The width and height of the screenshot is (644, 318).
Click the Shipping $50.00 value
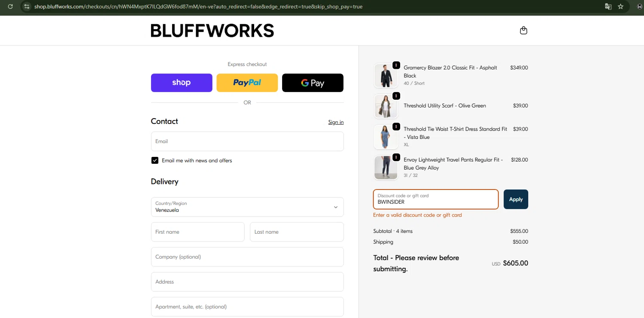pos(520,242)
